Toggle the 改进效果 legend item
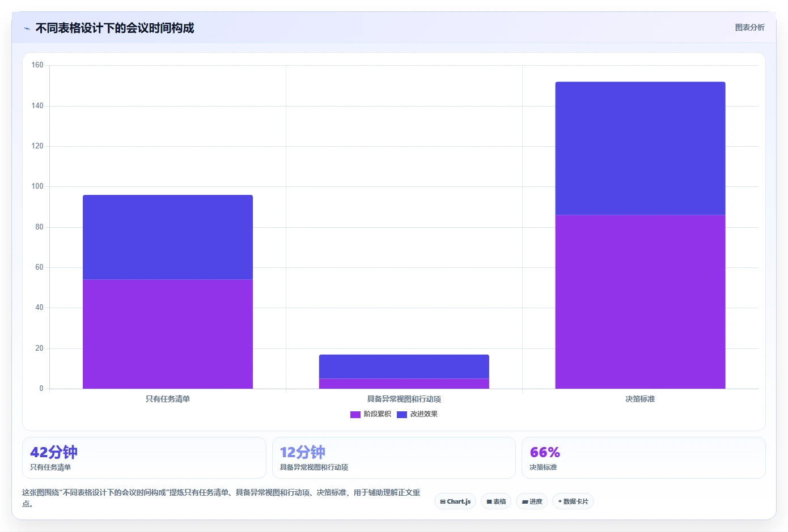The height and width of the screenshot is (532, 788). coord(417,414)
